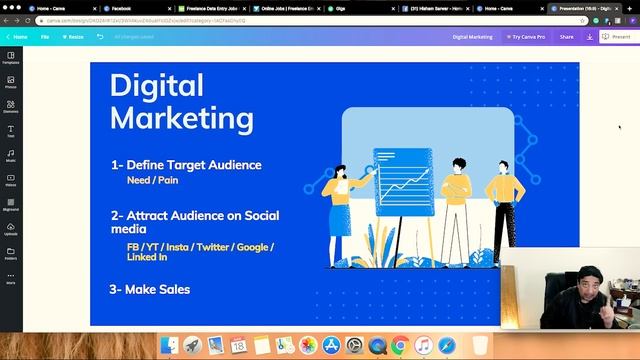Click the Digital Marketing design title
This screenshot has height=360, width=640.
click(x=472, y=37)
